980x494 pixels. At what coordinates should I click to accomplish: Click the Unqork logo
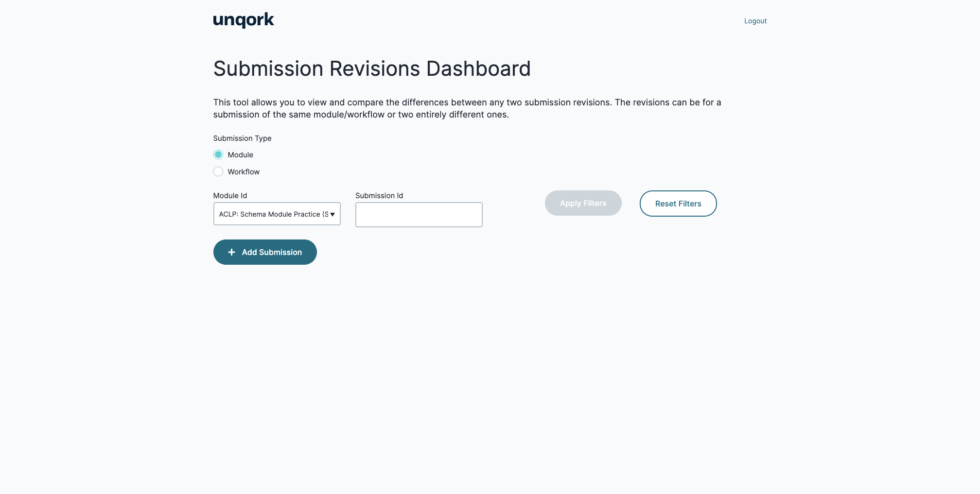click(x=244, y=20)
